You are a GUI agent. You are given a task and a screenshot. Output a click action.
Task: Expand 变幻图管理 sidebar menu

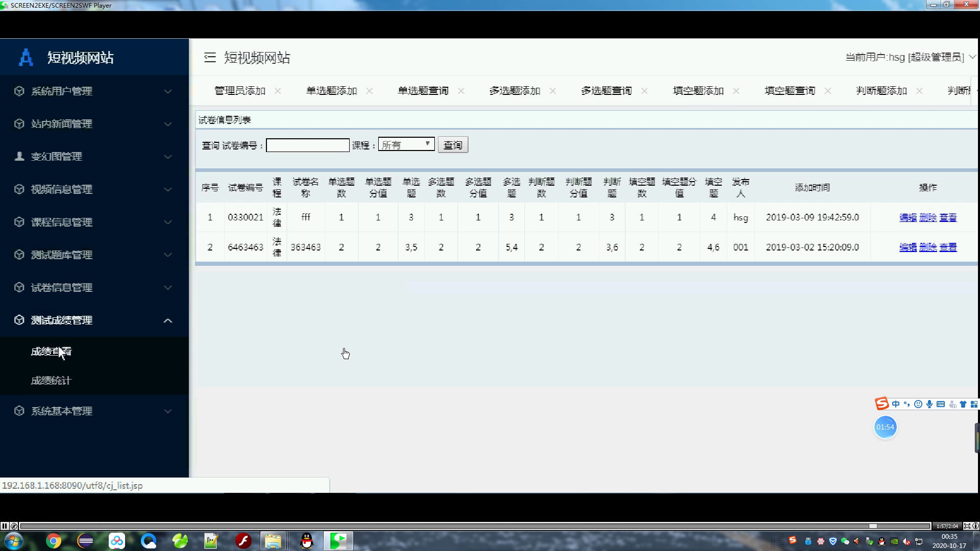(94, 157)
